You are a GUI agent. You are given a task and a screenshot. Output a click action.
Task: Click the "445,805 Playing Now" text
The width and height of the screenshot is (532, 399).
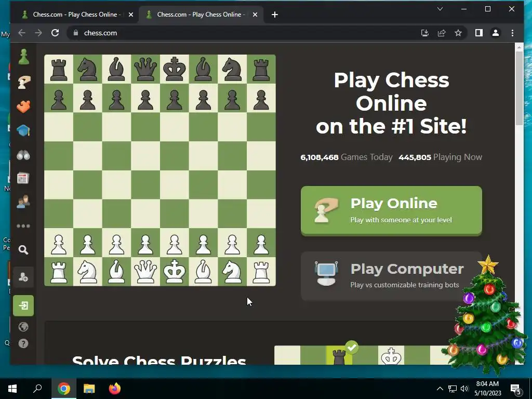441,157
